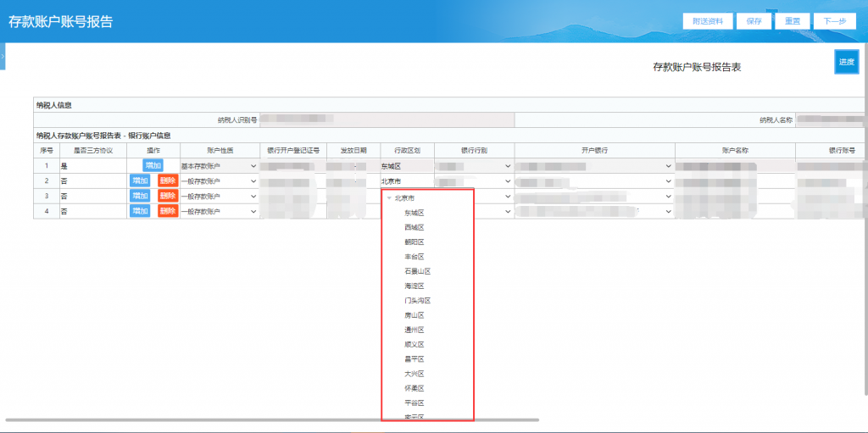Open 开户银行 dropdown in row 2
This screenshot has width=868, height=433.
tap(594, 181)
